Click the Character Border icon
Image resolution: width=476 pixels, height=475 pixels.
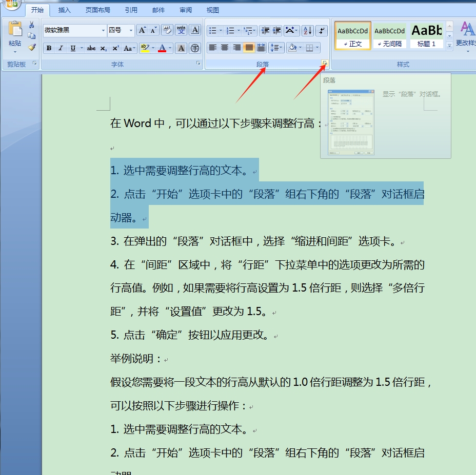tap(195, 30)
